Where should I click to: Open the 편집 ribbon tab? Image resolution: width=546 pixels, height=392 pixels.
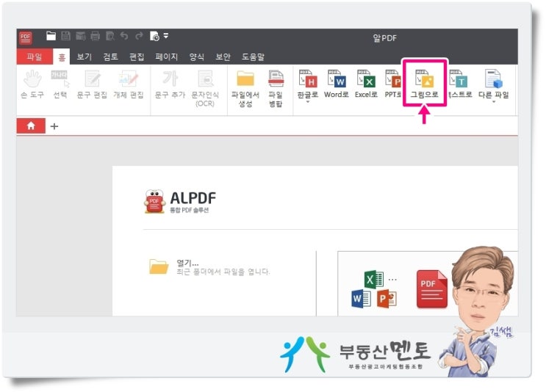pos(137,57)
